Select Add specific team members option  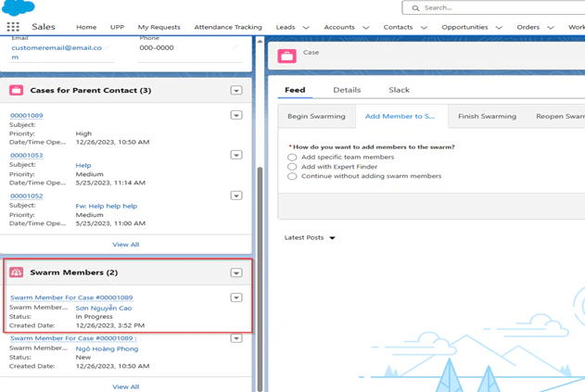(x=292, y=158)
